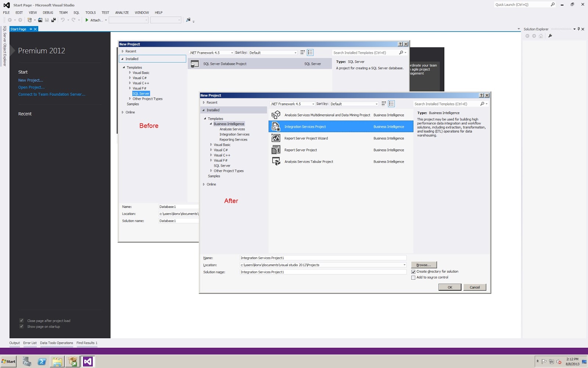Toggle Close page after project load
The height and width of the screenshot is (368, 588).
click(x=21, y=321)
